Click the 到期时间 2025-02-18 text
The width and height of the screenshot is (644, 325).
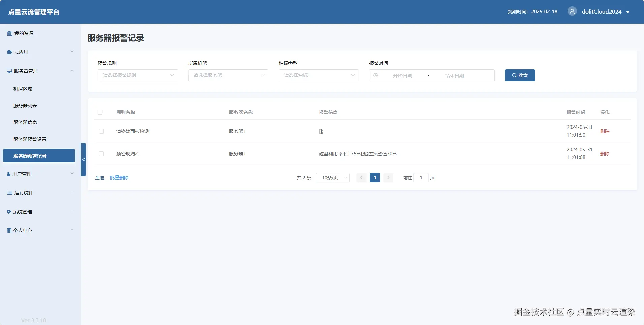pyautogui.click(x=533, y=12)
